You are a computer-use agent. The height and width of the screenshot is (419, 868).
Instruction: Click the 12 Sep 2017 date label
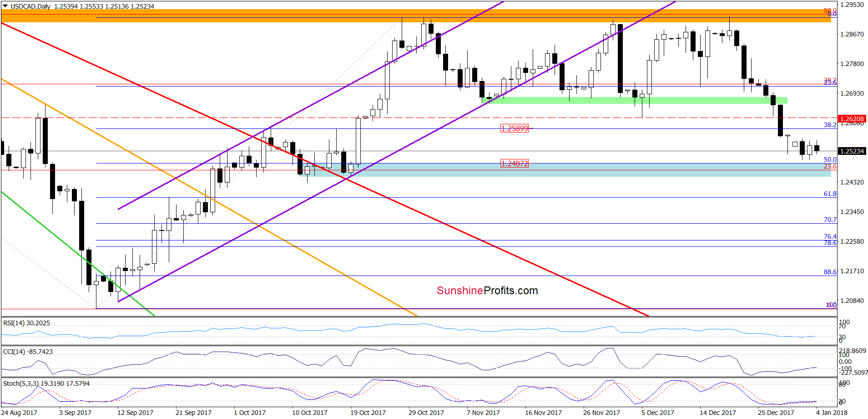tap(135, 413)
